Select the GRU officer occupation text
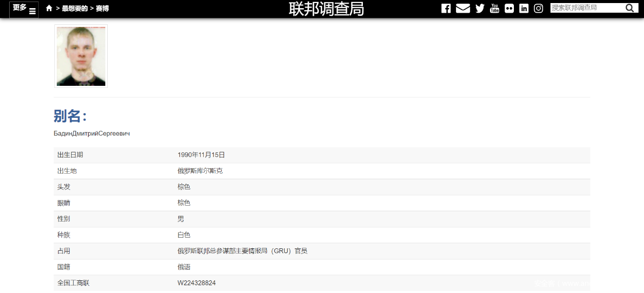 pos(242,251)
